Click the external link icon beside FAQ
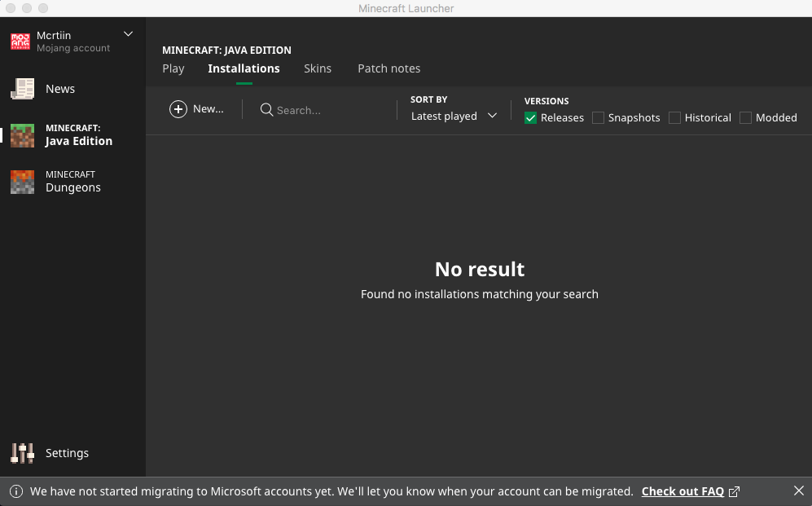 pyautogui.click(x=735, y=491)
